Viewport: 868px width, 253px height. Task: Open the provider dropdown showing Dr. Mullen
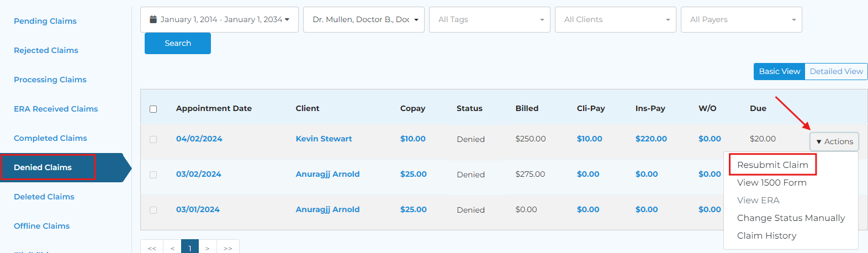click(x=363, y=20)
